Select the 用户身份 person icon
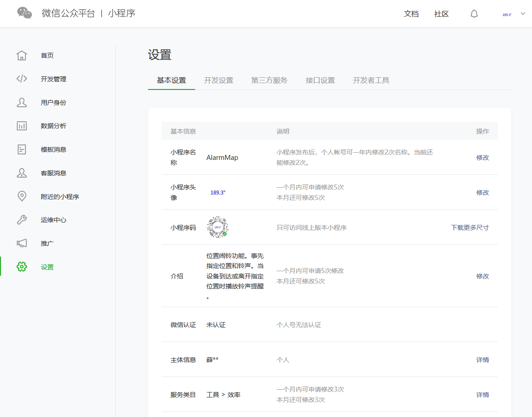Viewport: 532px width, 417px height. pos(22,103)
